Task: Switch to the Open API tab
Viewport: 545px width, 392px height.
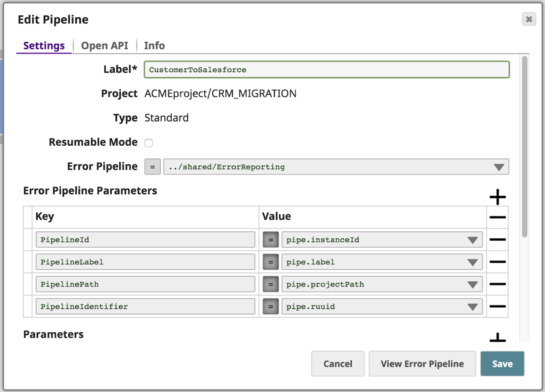Action: click(105, 45)
